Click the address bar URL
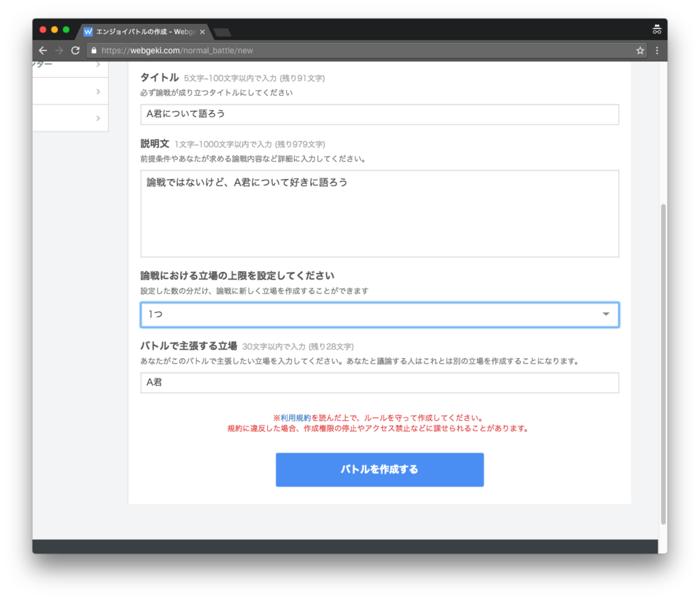The image size is (700, 600). click(205, 50)
